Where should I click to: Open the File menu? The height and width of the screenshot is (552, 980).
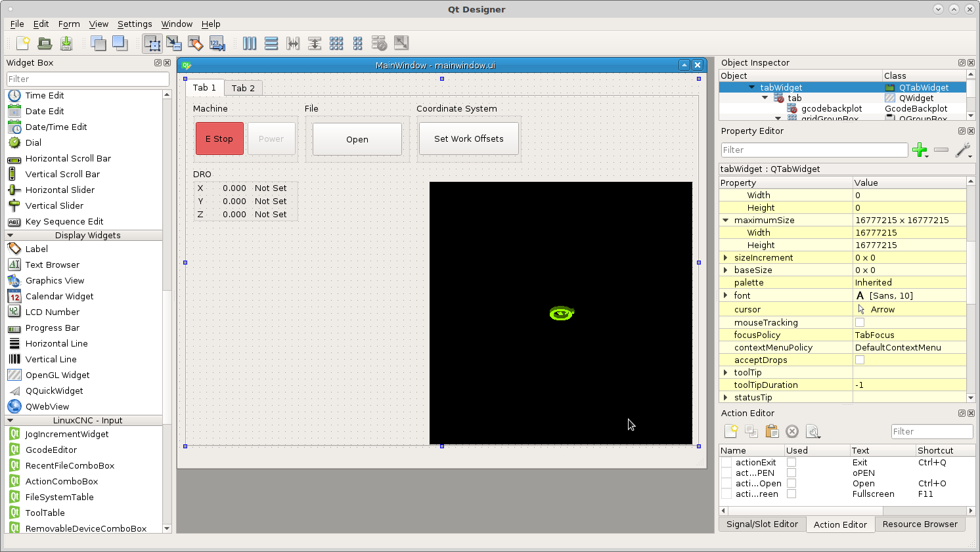17,24
